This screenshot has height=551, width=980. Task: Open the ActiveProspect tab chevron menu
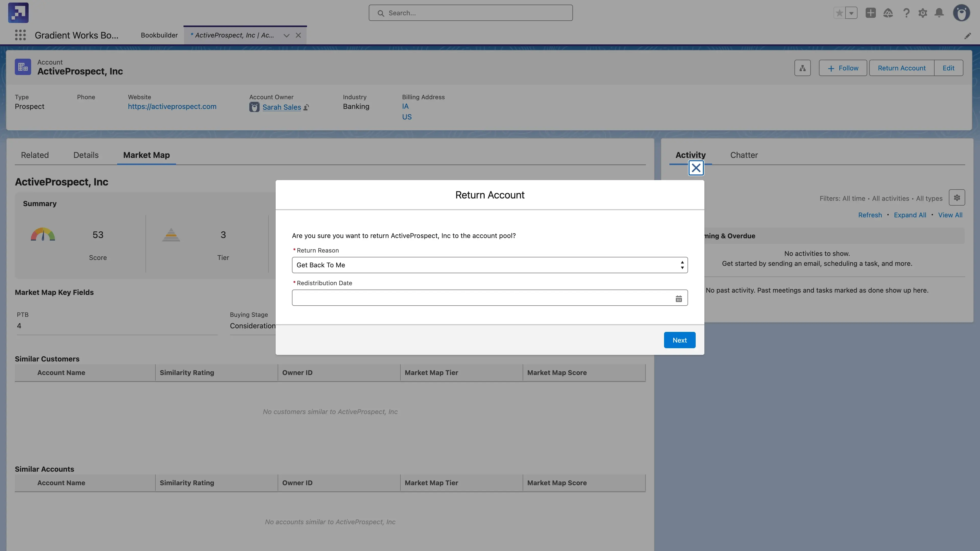coord(286,35)
